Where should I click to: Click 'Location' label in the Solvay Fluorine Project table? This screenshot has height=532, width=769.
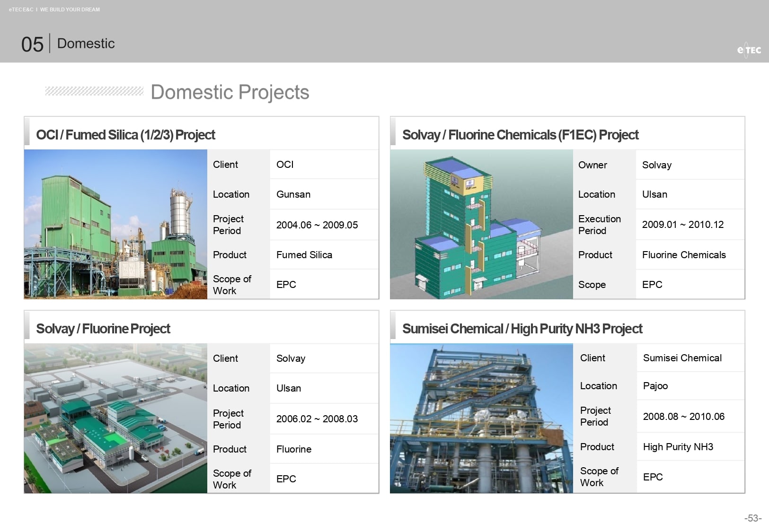point(231,388)
